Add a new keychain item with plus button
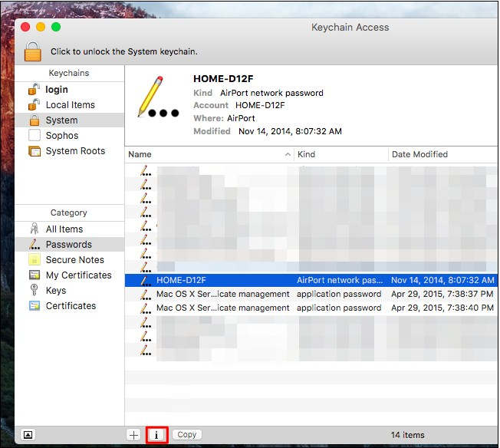 [x=134, y=435]
